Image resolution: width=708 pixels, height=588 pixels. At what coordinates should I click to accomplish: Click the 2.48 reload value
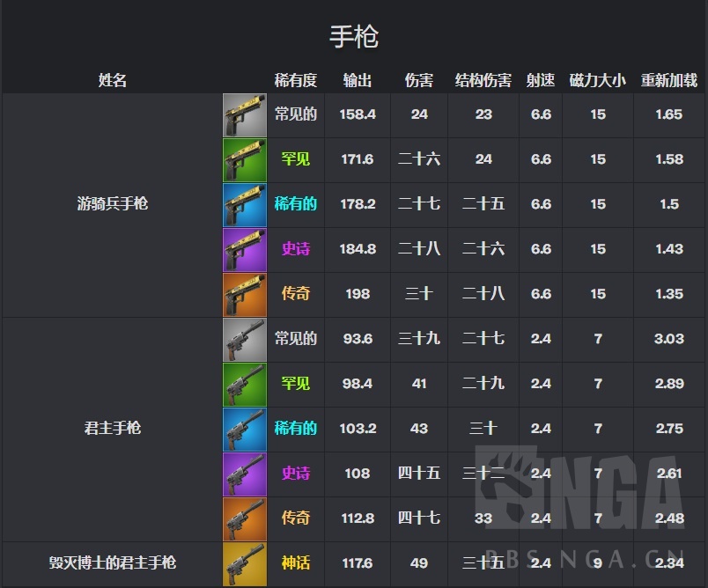[669, 518]
